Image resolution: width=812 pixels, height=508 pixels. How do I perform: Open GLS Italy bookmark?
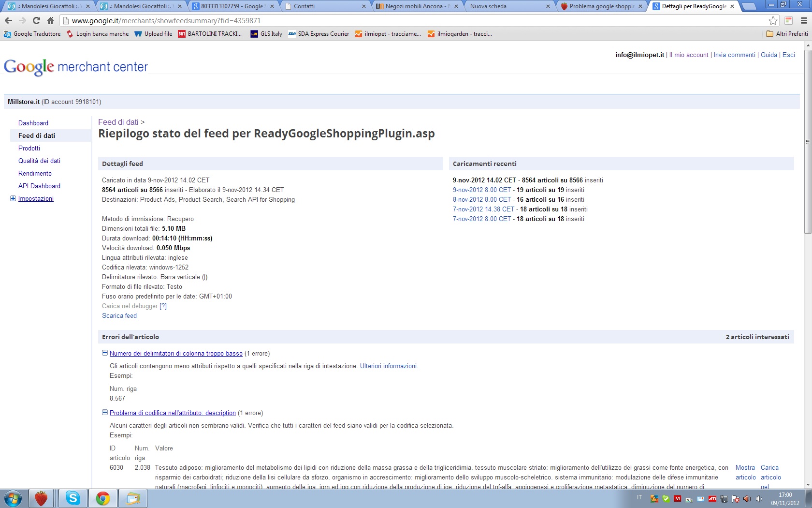[266, 34]
